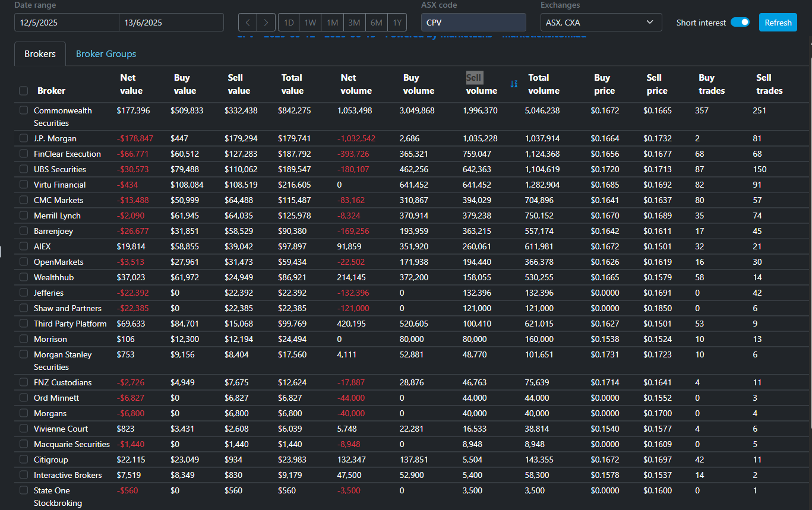The height and width of the screenshot is (510, 812).
Task: Tick the Virtu Financial checkbox
Action: [24, 185]
